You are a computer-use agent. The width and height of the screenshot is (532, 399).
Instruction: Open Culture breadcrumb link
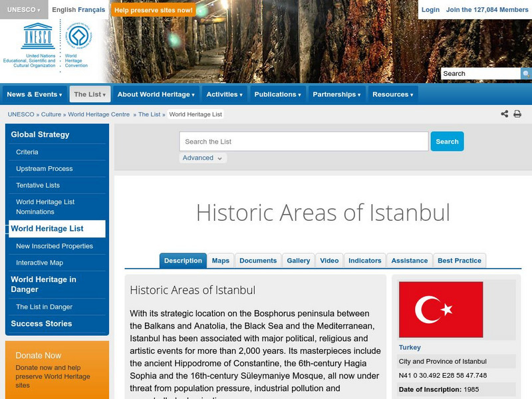pos(51,114)
